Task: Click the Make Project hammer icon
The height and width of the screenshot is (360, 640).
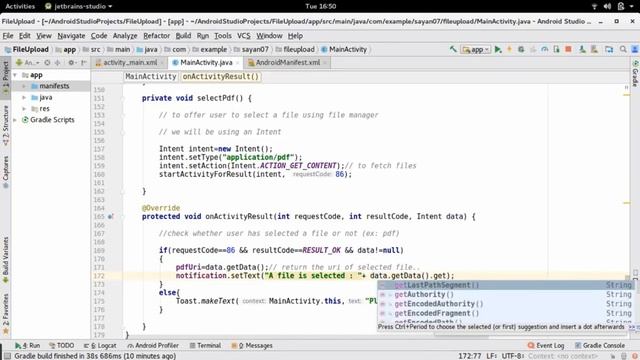Action: point(453,49)
